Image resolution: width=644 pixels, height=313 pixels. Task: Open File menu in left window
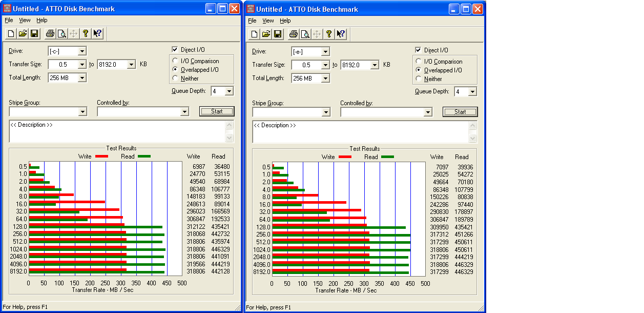point(9,20)
